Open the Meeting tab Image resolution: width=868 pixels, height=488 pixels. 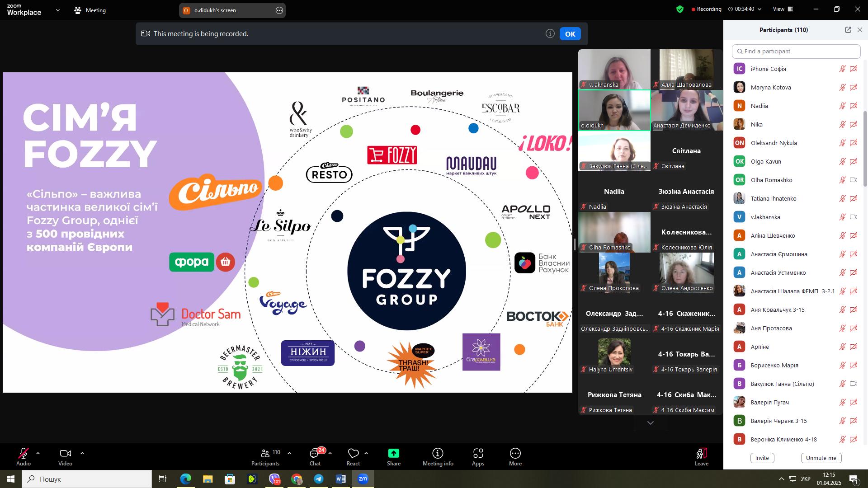(90, 10)
